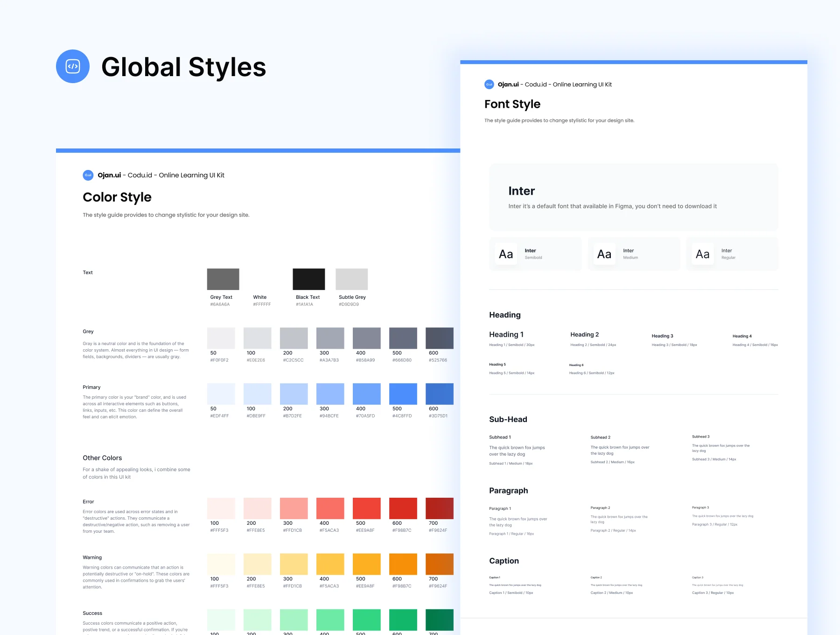Image resolution: width=840 pixels, height=635 pixels.
Task: Click the Error 700 swatch
Action: (440, 508)
